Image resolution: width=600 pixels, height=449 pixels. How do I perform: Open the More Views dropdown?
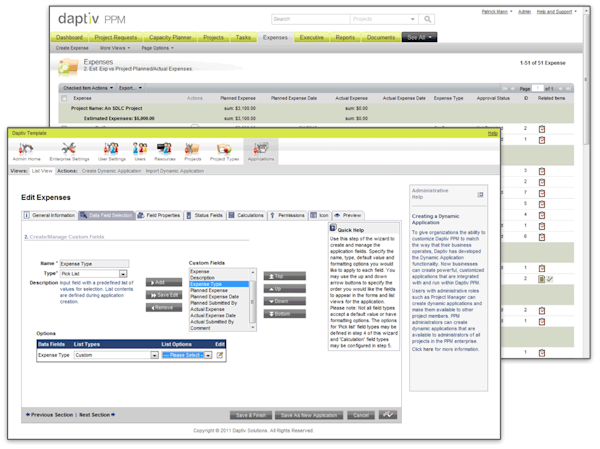pyautogui.click(x=115, y=48)
